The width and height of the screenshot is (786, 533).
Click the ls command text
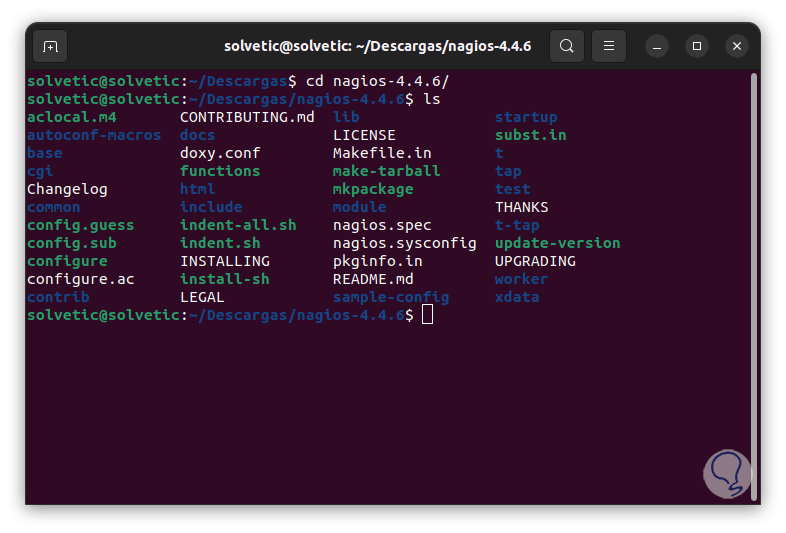432,99
